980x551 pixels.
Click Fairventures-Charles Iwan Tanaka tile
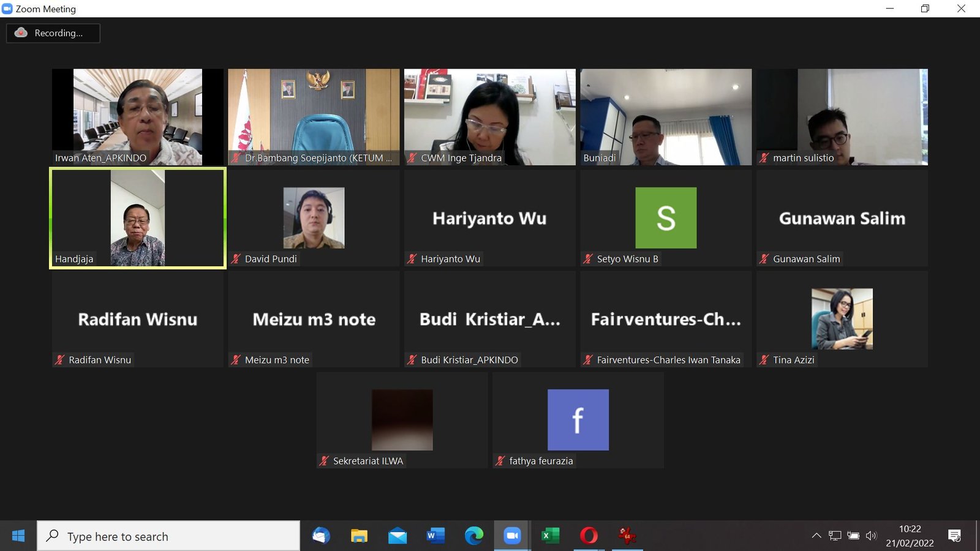click(666, 319)
